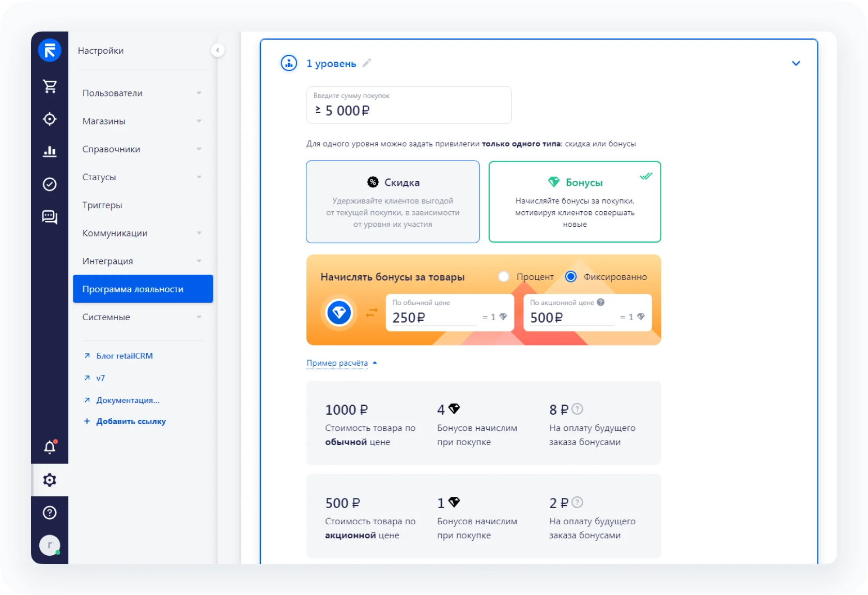Open the analytics bar chart icon
This screenshot has width=868, height=595.
[x=50, y=151]
